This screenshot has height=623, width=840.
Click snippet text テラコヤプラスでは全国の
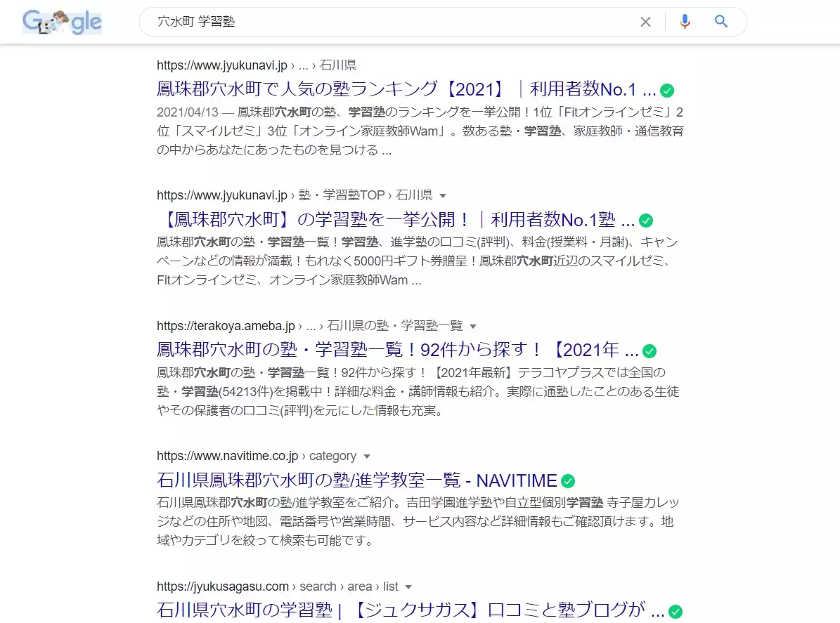pos(591,372)
